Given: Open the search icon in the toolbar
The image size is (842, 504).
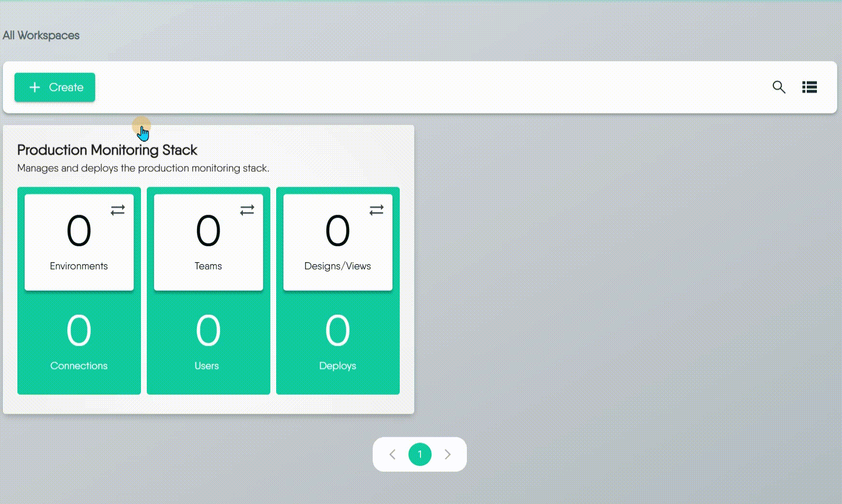Looking at the screenshot, I should (x=779, y=87).
